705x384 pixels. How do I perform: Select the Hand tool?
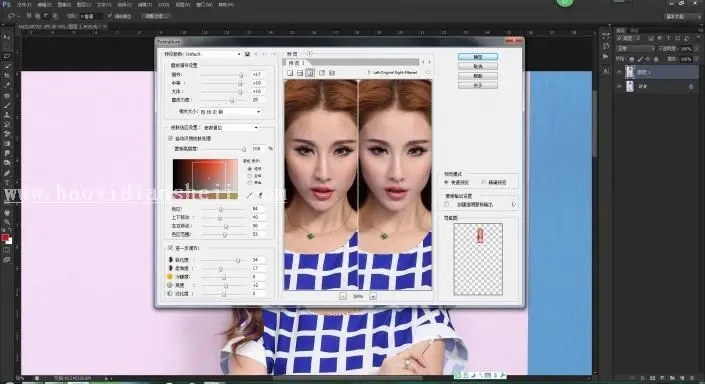pos(6,212)
